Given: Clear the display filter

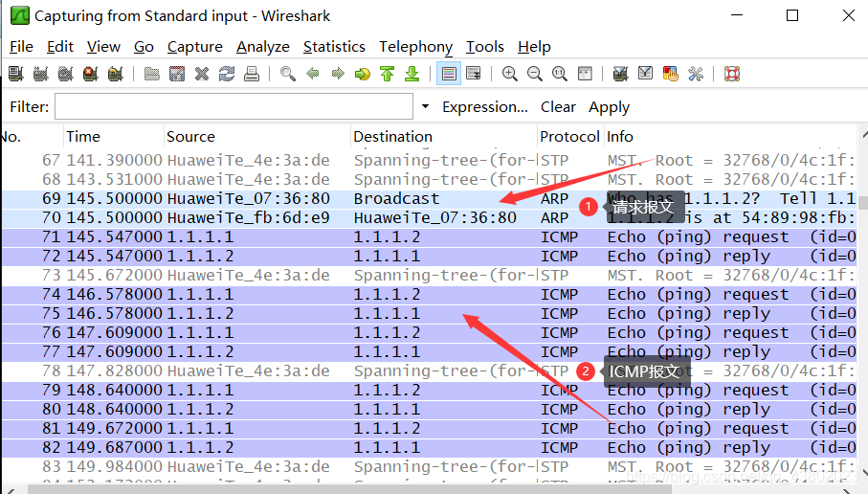Looking at the screenshot, I should point(558,107).
